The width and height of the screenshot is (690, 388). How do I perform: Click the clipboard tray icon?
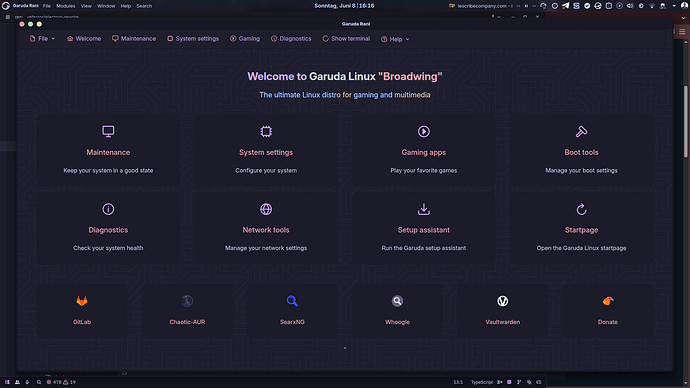pos(609,6)
